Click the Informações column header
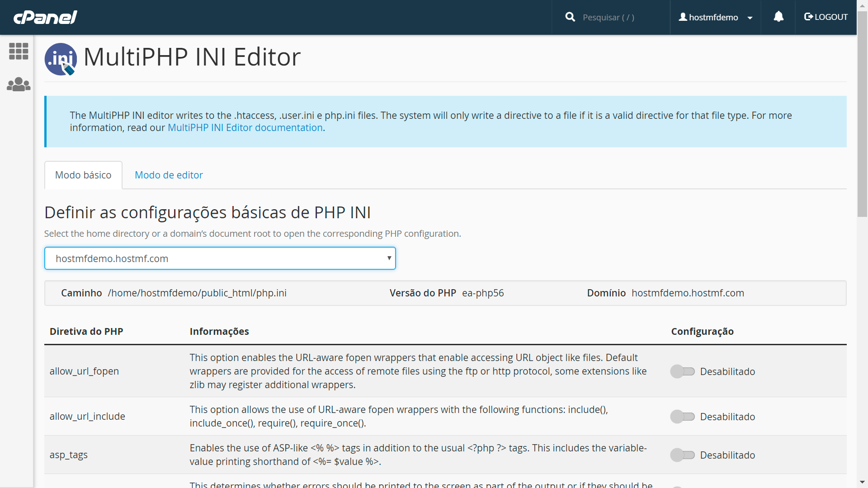The height and width of the screenshot is (488, 868). click(219, 332)
